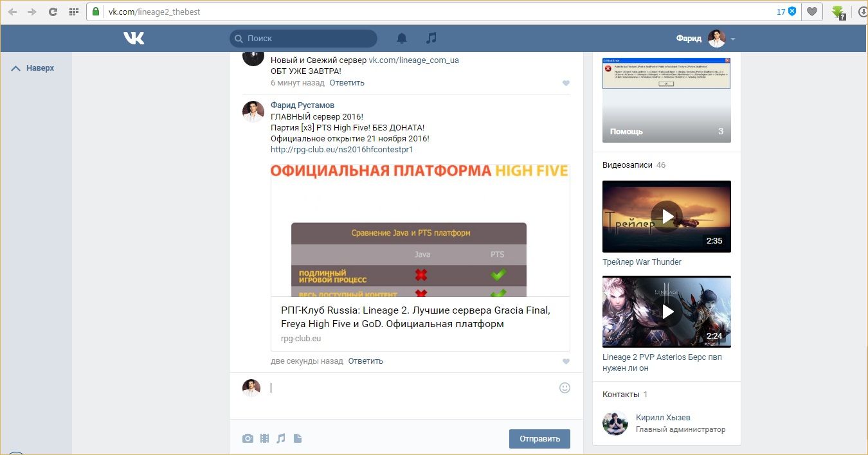The width and height of the screenshot is (868, 455).
Task: Open the green download extension icon
Action: [838, 12]
